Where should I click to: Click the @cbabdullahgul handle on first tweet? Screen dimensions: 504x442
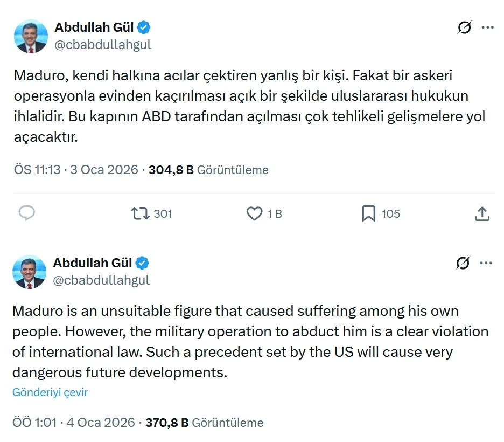click(x=103, y=45)
